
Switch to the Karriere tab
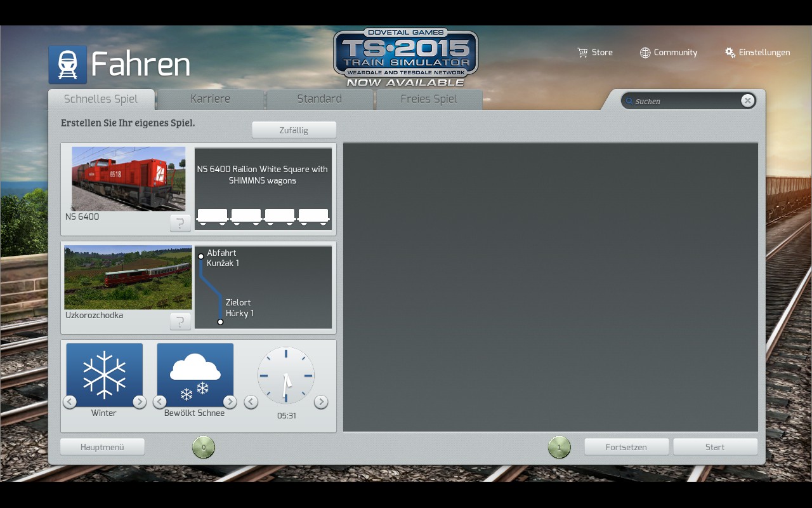(210, 99)
